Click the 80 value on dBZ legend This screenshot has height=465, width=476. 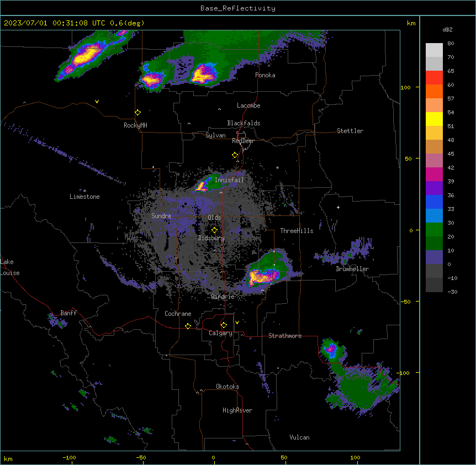(x=451, y=44)
